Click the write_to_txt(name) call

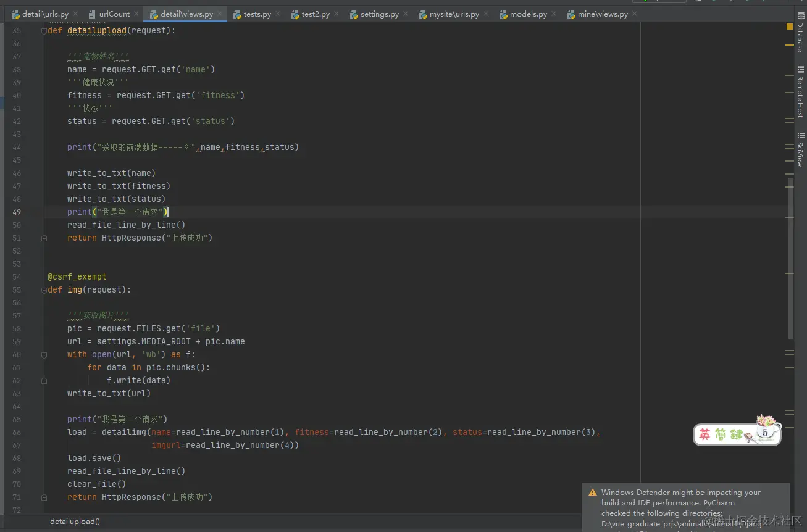[x=111, y=173]
